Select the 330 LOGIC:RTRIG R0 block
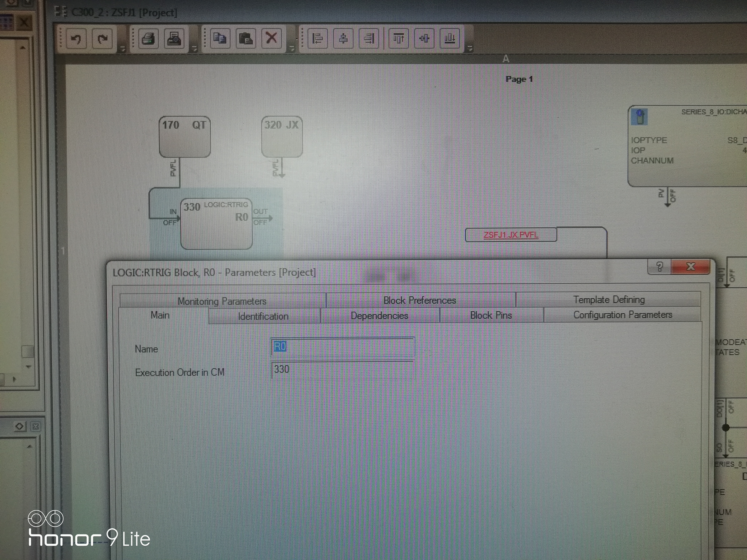Viewport: 747px width, 560px height. coord(217,224)
